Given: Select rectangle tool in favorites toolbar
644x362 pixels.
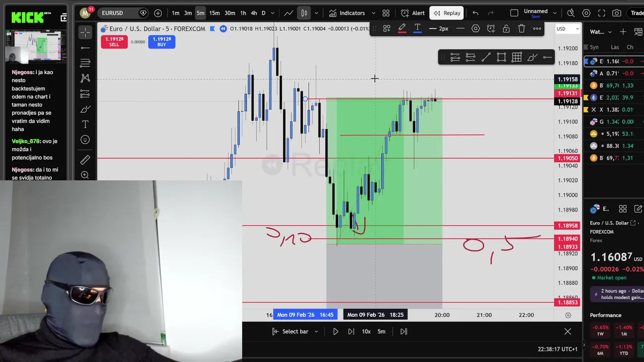Looking at the screenshot, I should pos(501,57).
